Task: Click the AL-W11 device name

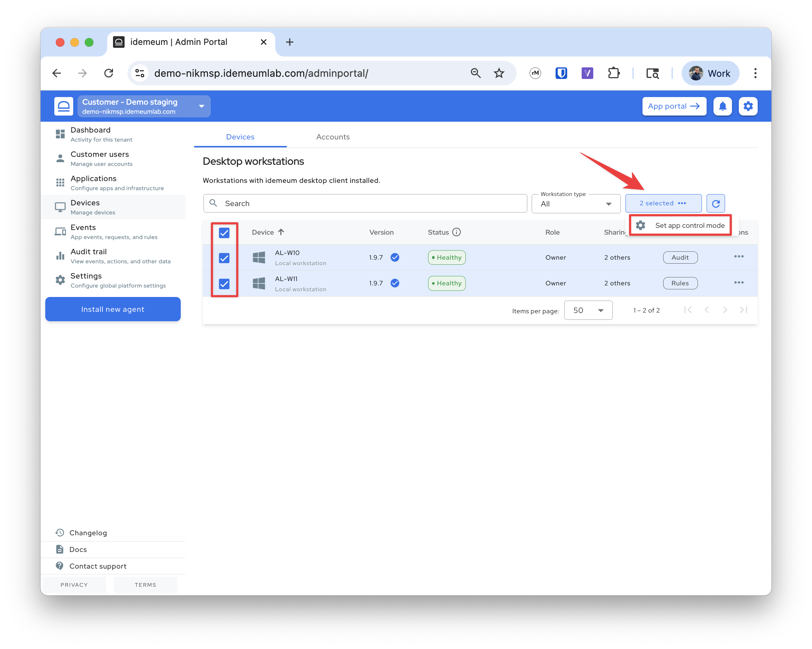Action: tap(286, 279)
